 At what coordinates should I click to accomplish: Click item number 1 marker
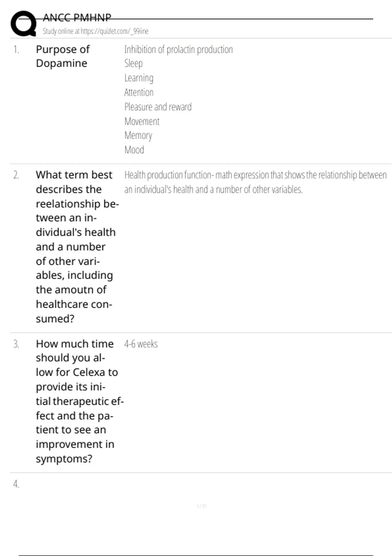click(16, 50)
